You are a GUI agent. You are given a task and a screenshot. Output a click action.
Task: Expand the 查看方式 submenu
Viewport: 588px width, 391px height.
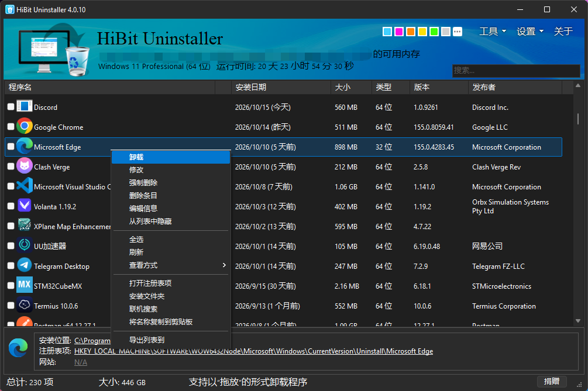(171, 265)
